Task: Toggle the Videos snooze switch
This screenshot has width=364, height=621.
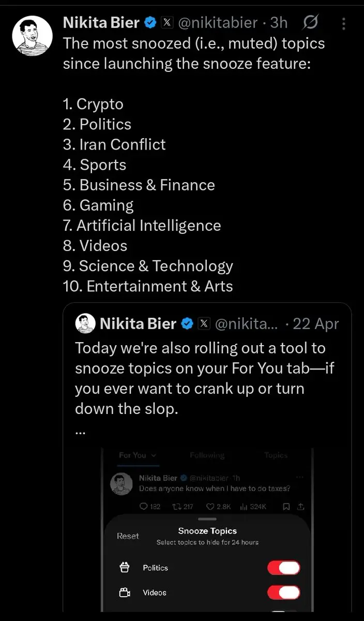Action: click(283, 593)
